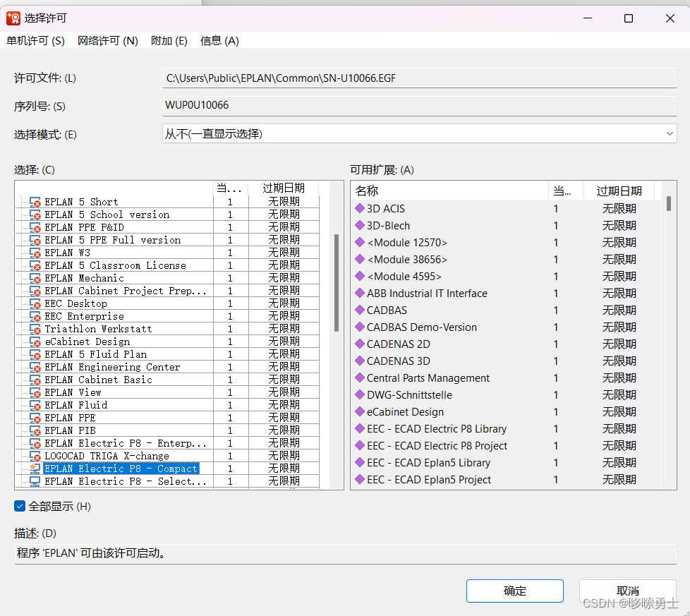Open the 附加 menu
The width and height of the screenshot is (690, 616).
[169, 41]
